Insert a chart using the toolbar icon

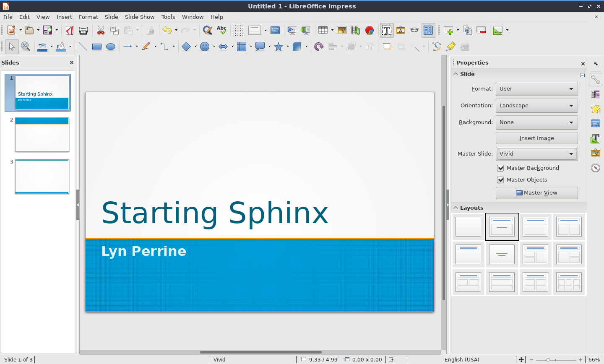coord(370,30)
